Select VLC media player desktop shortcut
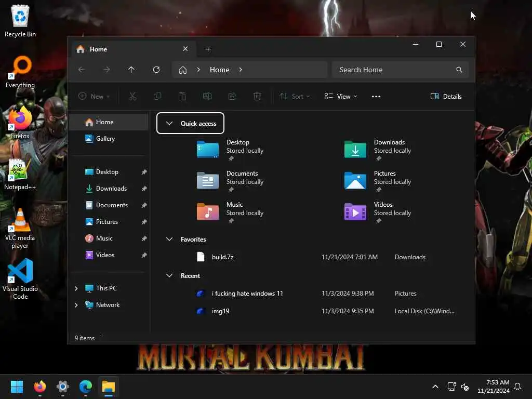Viewport: 532px width, 399px height. (20, 229)
